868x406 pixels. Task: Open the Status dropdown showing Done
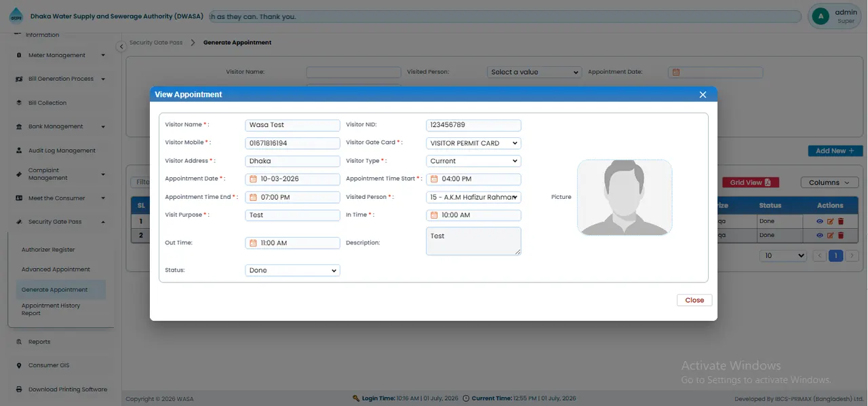(x=292, y=270)
